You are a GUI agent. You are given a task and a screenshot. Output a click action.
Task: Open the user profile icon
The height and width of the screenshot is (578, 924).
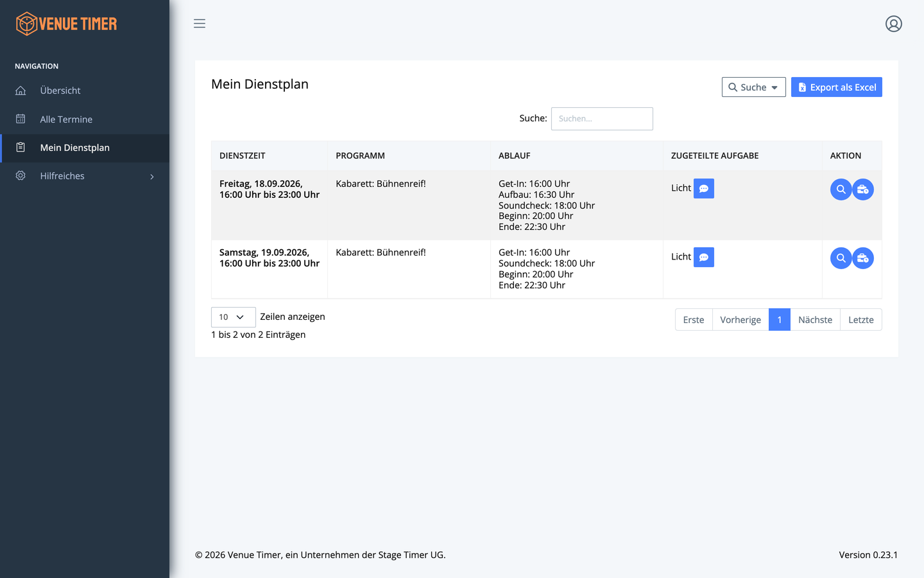pyautogui.click(x=893, y=24)
